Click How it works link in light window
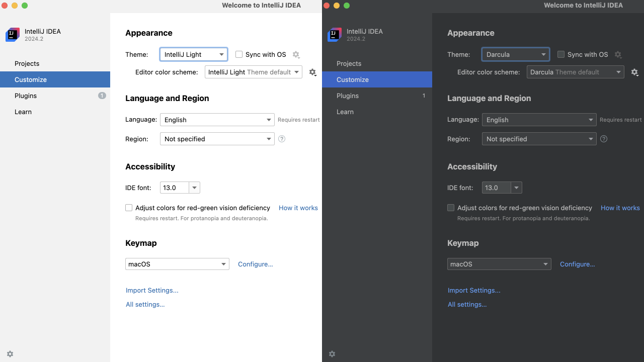Screen dimensions: 644x362 point(298,208)
